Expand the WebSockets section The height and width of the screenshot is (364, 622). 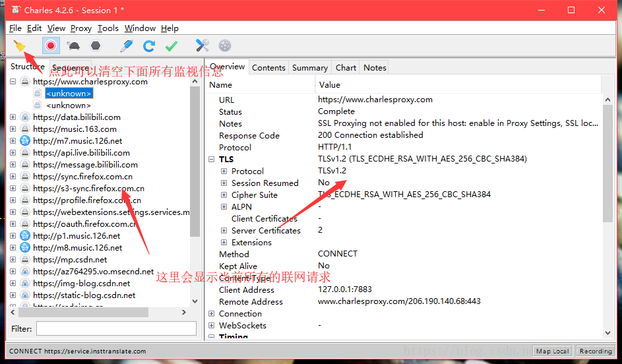pos(212,326)
